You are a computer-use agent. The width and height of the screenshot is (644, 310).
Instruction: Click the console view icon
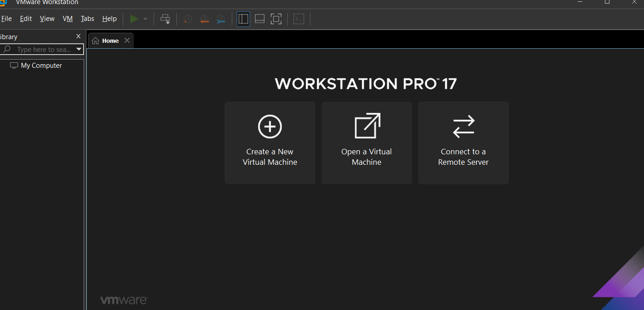coord(299,19)
